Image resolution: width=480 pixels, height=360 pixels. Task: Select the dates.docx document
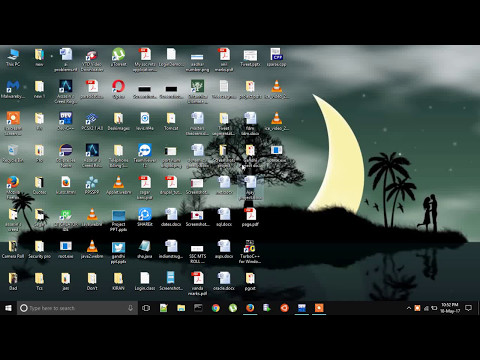tap(171, 217)
